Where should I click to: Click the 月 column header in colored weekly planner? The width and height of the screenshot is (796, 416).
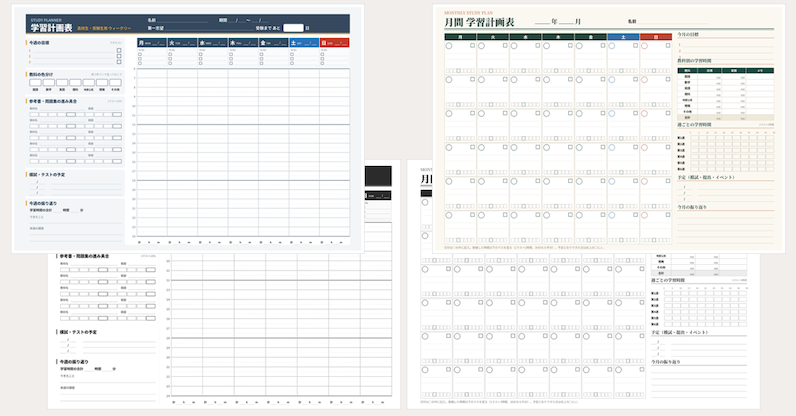point(152,43)
